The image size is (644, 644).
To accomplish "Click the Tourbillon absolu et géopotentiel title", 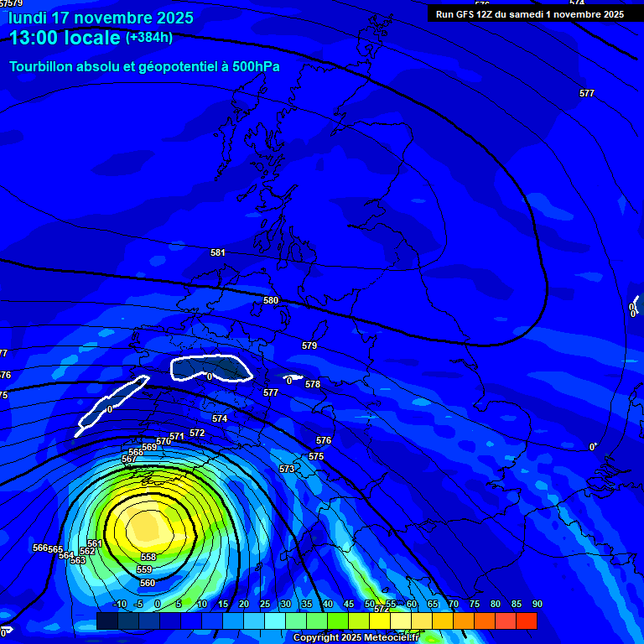I will tap(144, 67).
